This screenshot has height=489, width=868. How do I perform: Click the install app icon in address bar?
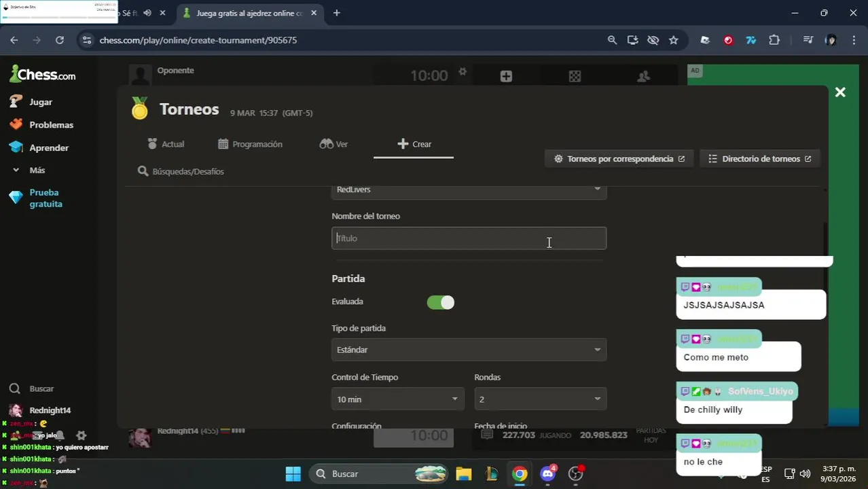click(632, 40)
